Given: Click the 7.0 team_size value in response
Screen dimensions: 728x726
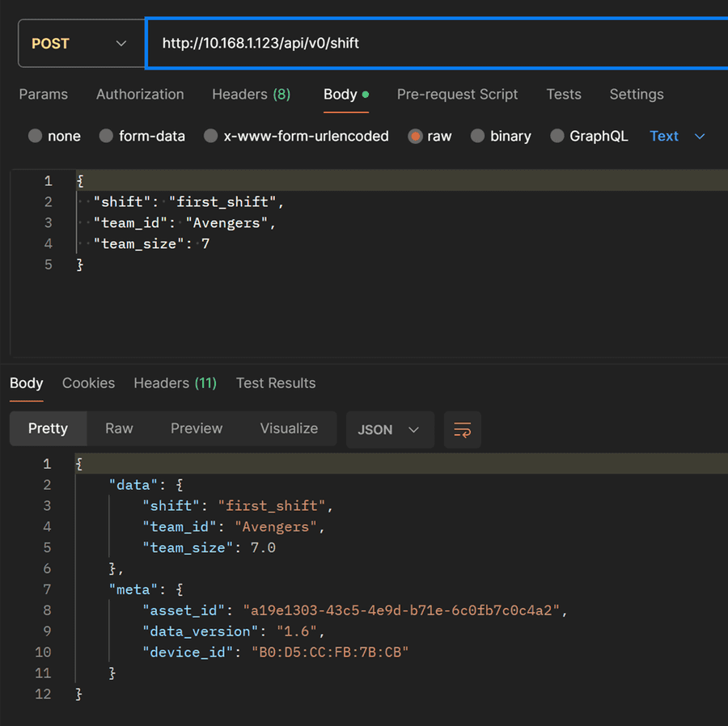Looking at the screenshot, I should click(x=263, y=548).
